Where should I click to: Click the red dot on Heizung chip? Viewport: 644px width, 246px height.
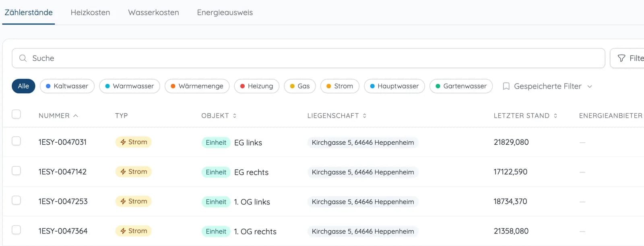point(242,86)
